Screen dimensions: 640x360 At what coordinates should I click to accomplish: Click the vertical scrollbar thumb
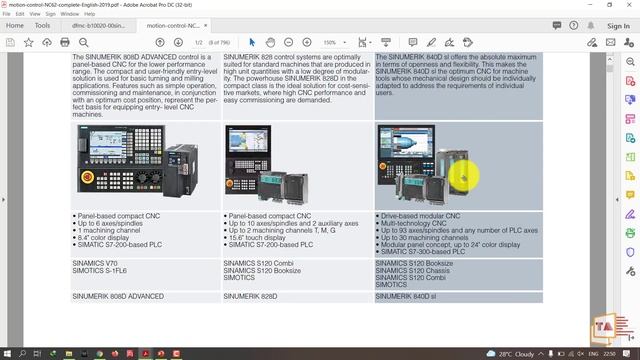[610, 69]
